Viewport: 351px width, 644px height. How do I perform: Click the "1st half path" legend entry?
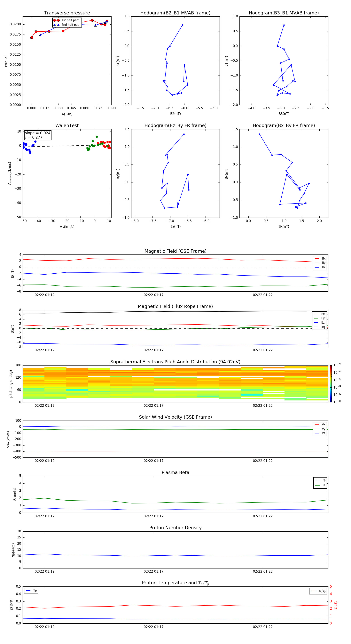click(x=67, y=20)
